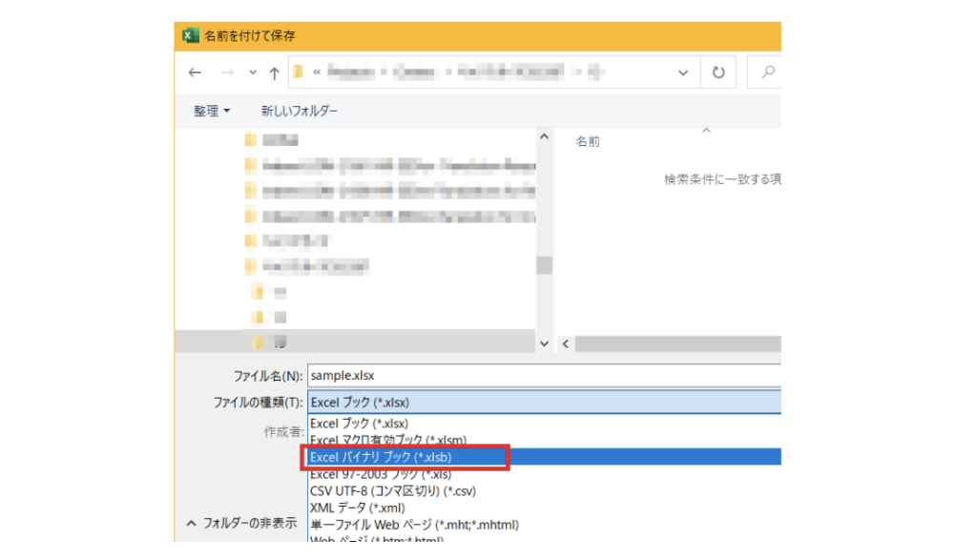Click the folder tree scroll up arrow
The height and width of the screenshot is (560, 977).
tap(544, 136)
